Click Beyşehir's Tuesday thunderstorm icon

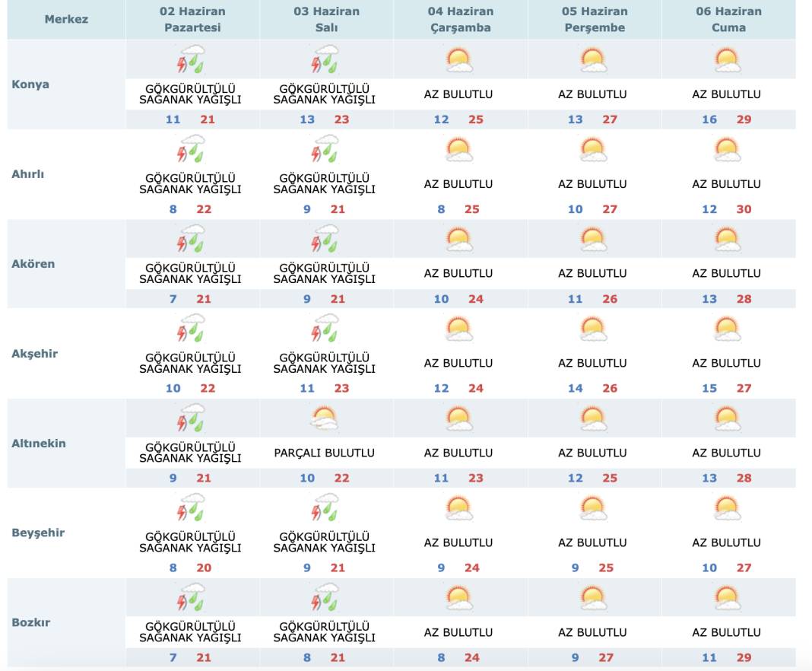[325, 507]
